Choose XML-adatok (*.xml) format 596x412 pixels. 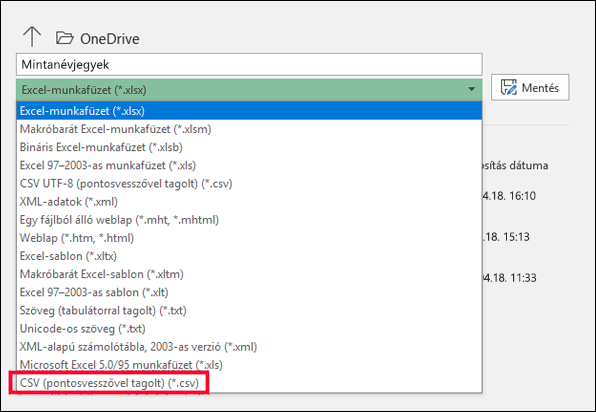(249, 201)
